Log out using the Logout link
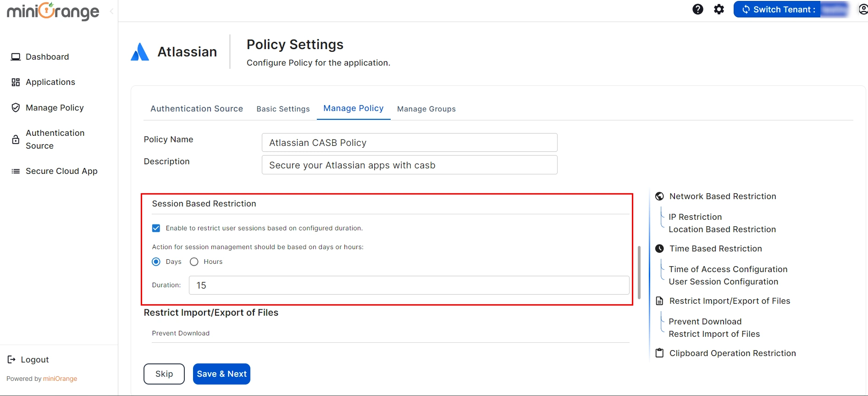Image resolution: width=868 pixels, height=396 pixels. [x=35, y=360]
